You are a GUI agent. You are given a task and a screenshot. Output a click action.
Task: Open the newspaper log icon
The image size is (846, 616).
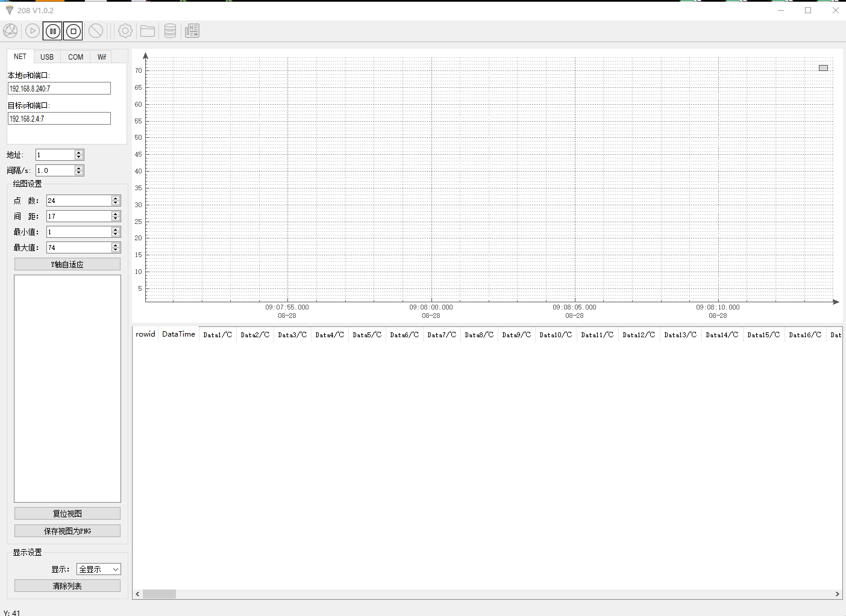click(x=192, y=31)
